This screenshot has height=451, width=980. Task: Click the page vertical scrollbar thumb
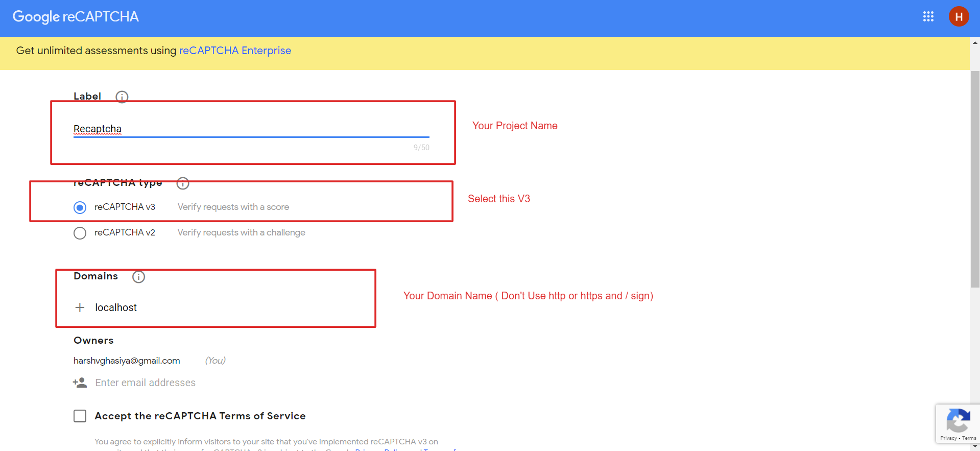975,179
